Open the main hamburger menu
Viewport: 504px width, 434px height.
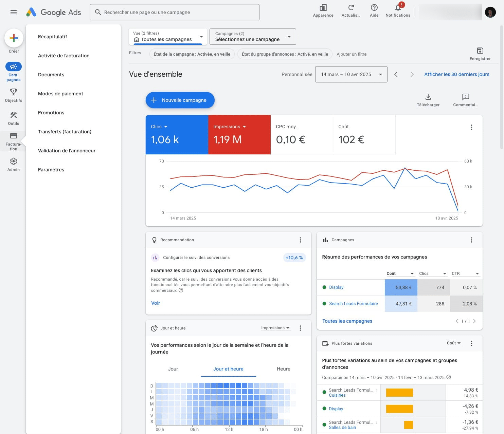click(x=14, y=12)
